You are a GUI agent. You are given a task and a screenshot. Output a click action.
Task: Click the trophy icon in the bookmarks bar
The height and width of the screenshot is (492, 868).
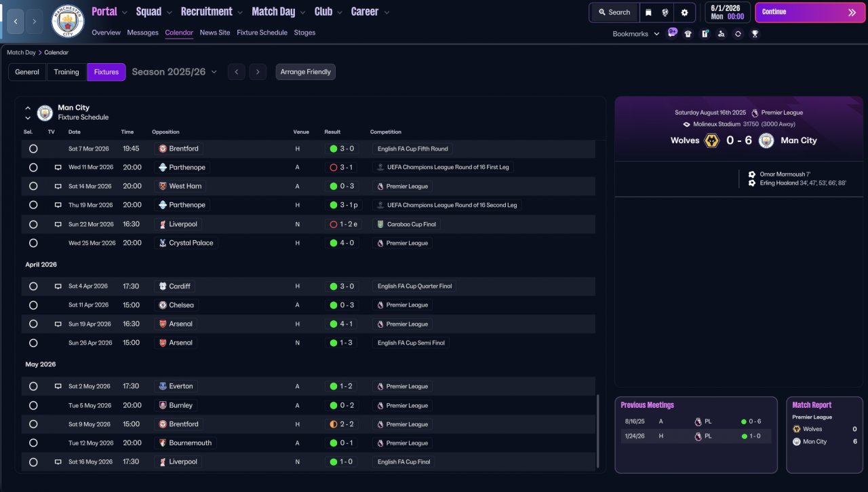755,34
